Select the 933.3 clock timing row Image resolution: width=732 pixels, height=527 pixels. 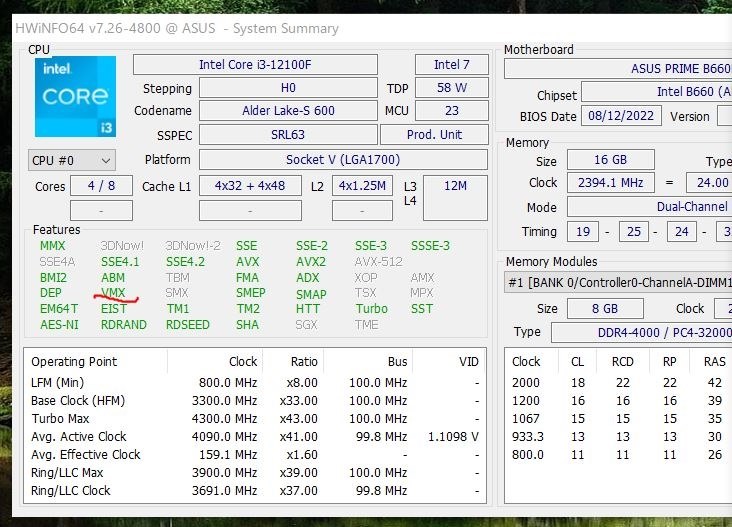point(619,437)
